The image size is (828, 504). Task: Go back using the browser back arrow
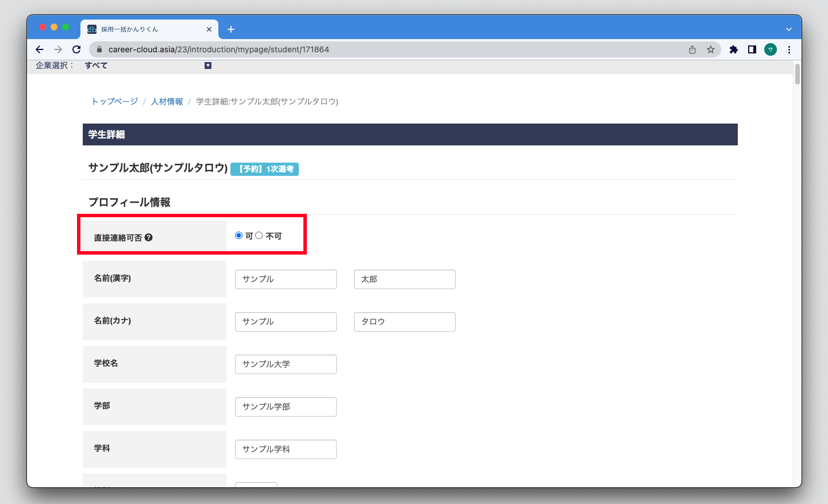[40, 49]
